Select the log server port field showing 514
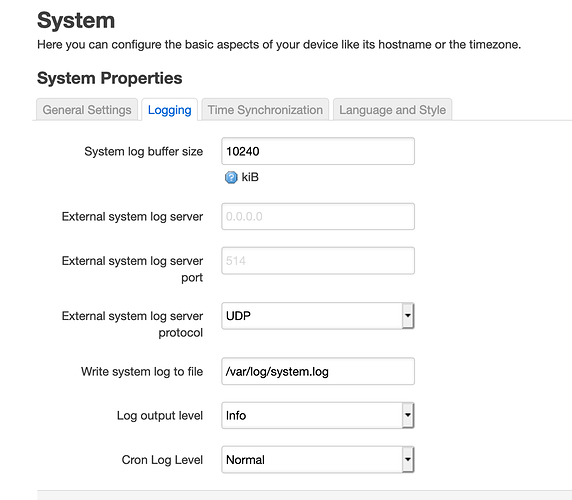Screen dimensions: 572x500 (x=318, y=261)
